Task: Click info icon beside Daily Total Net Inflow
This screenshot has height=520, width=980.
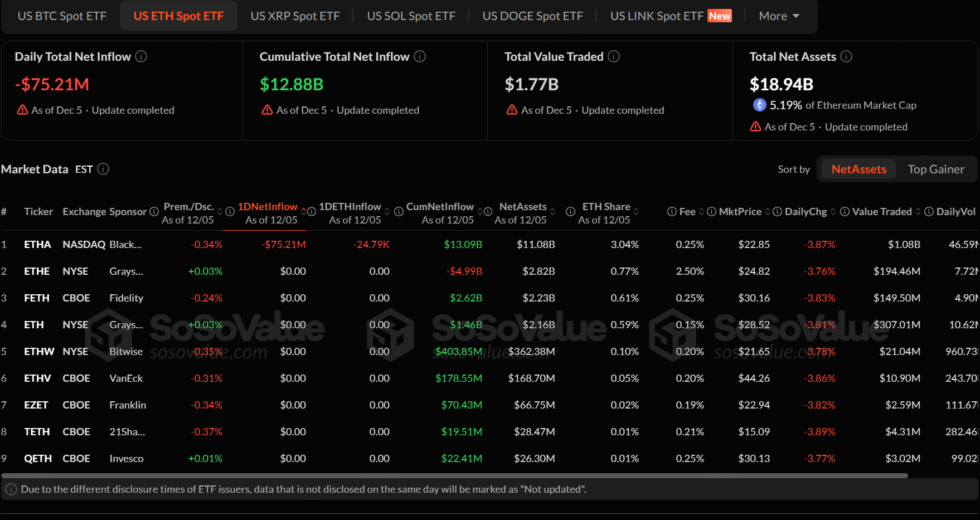Action: (142, 56)
